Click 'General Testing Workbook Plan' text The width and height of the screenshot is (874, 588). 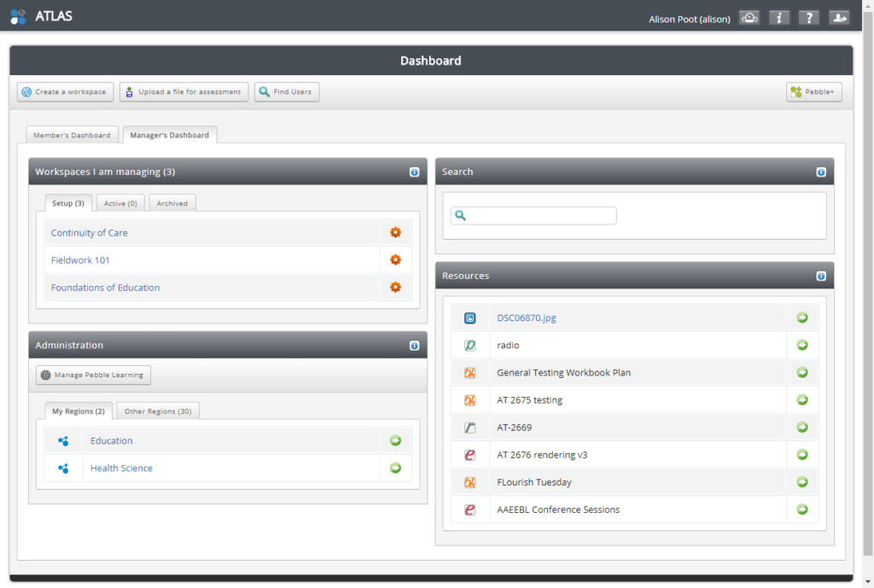pyautogui.click(x=563, y=372)
